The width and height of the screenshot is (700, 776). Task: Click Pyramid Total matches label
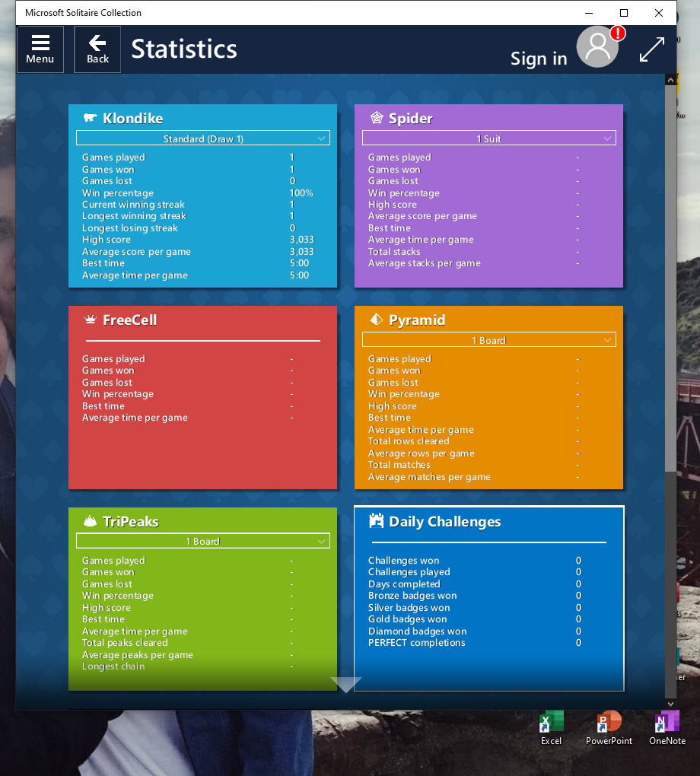coord(399,465)
